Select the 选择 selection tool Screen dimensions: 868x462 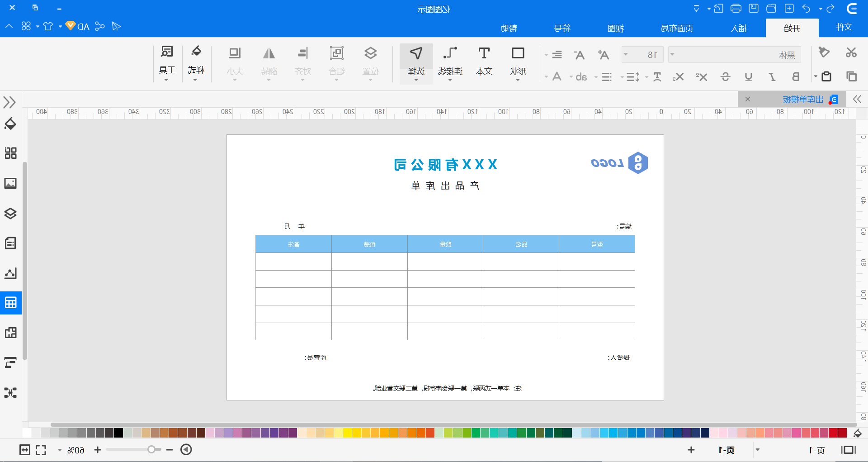point(416,63)
